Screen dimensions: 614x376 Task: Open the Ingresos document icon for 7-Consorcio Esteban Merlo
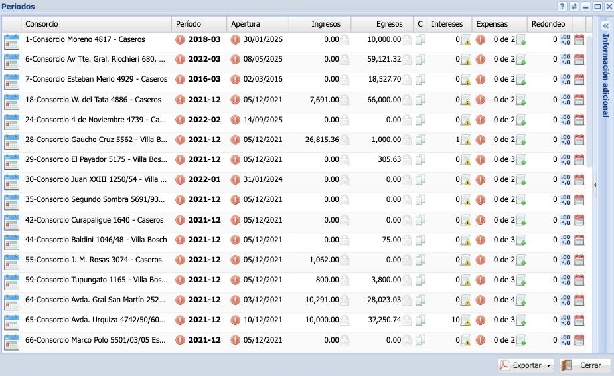tap(345, 80)
